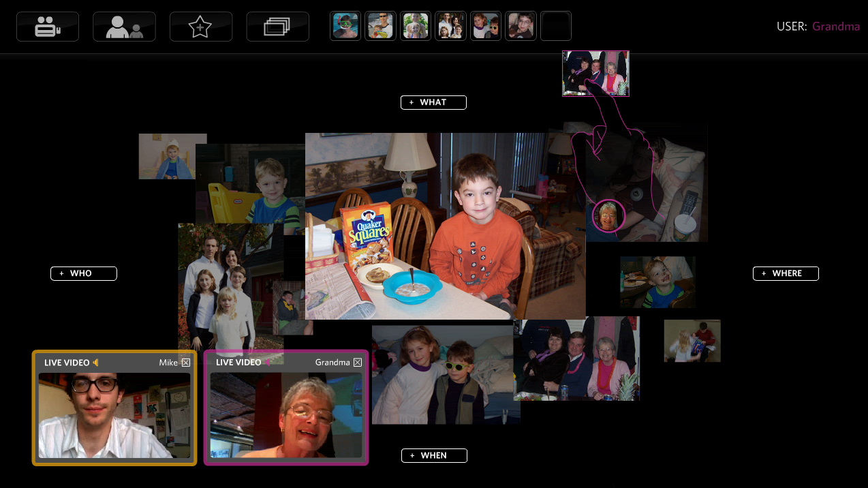Expand the WHEN filter
The width and height of the screenshot is (868, 488).
point(434,455)
